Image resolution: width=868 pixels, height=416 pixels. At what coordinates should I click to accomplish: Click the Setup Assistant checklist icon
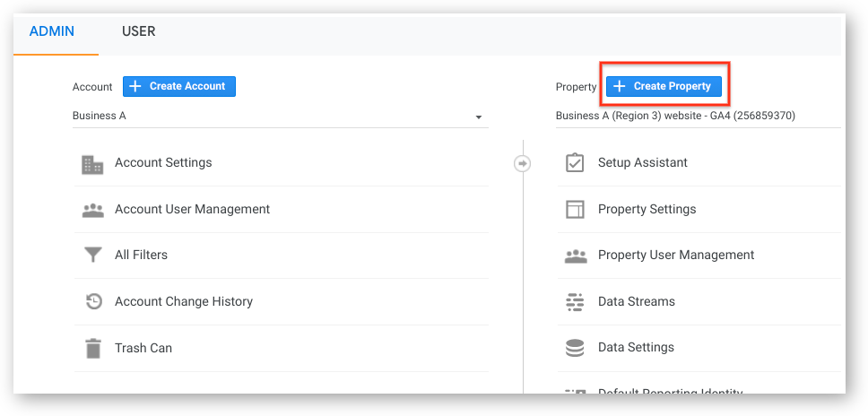575,163
